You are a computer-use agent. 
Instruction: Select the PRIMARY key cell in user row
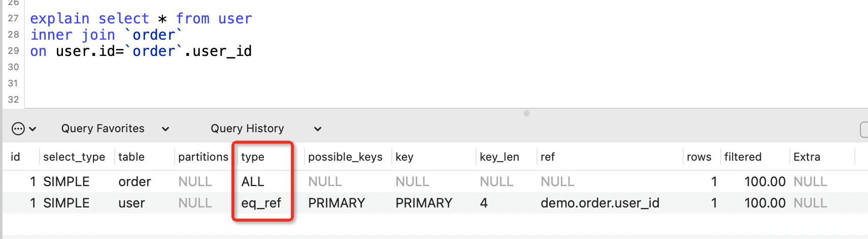click(424, 203)
